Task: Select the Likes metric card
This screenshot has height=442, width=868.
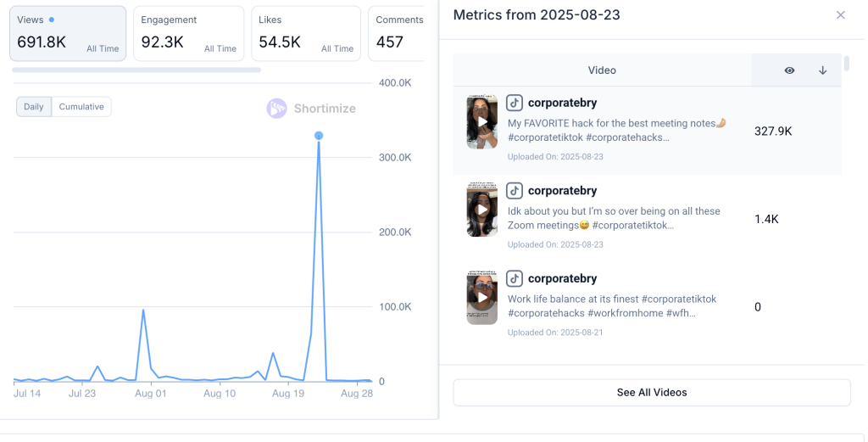Action: pyautogui.click(x=306, y=34)
